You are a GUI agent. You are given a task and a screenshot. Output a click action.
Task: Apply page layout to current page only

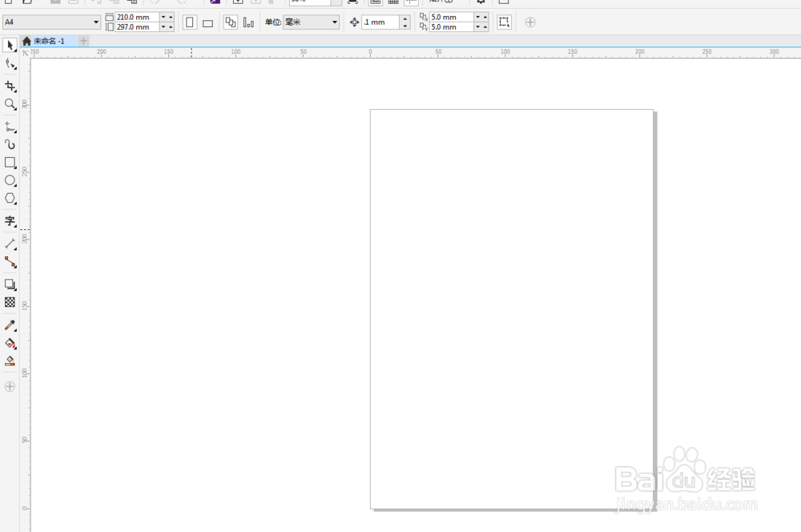point(248,22)
